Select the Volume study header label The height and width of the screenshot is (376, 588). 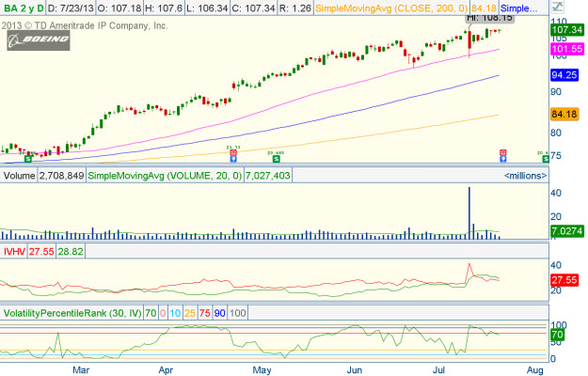click(x=19, y=175)
